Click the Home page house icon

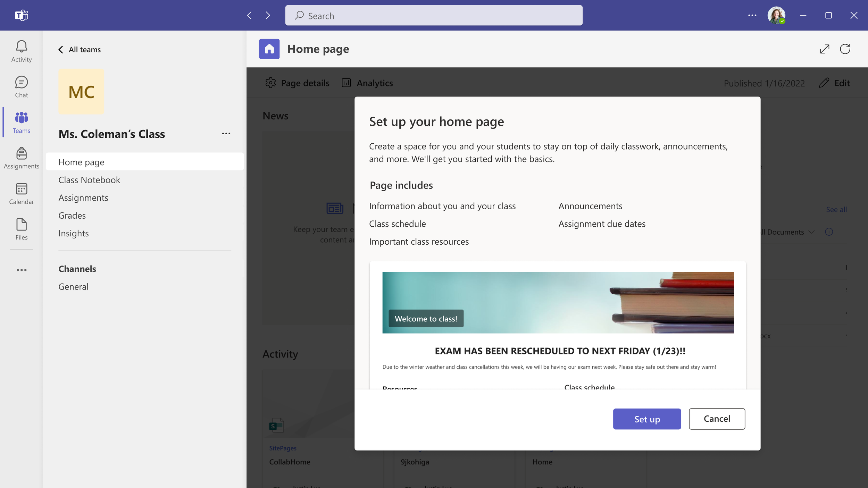269,49
